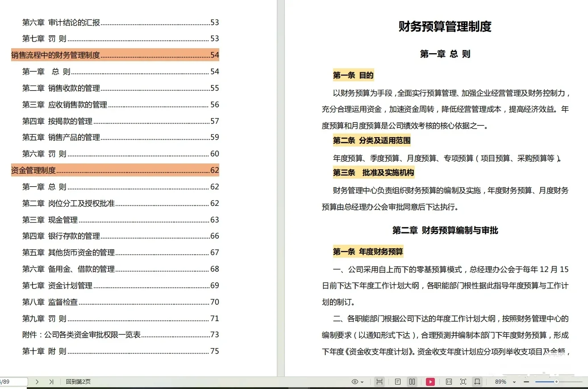Click the zoom slider handle
588x389 pixels.
tap(556, 382)
